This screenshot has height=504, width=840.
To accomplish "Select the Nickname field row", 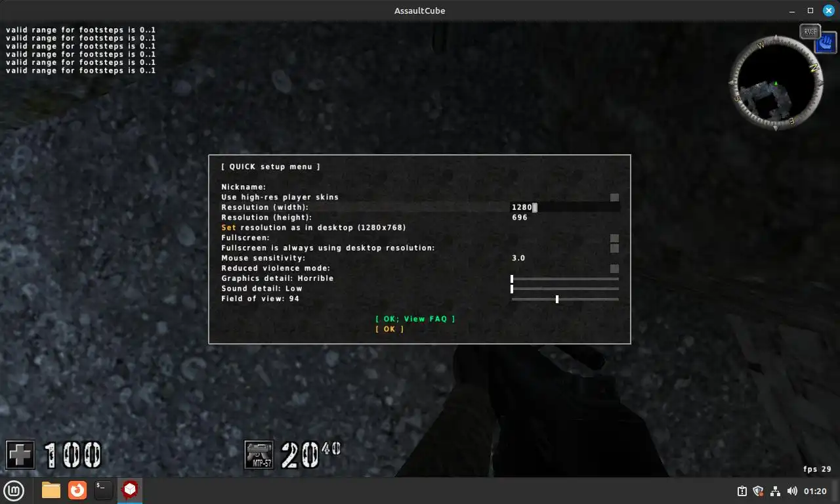I will click(420, 187).
